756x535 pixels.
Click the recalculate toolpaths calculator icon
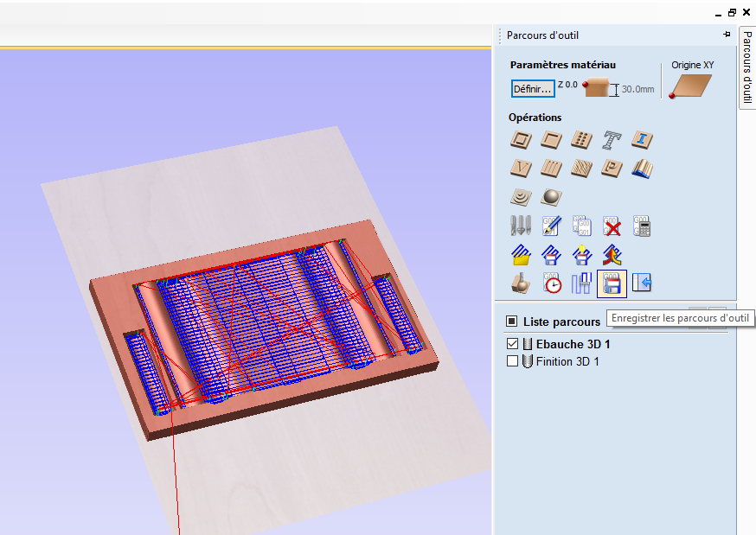642,226
